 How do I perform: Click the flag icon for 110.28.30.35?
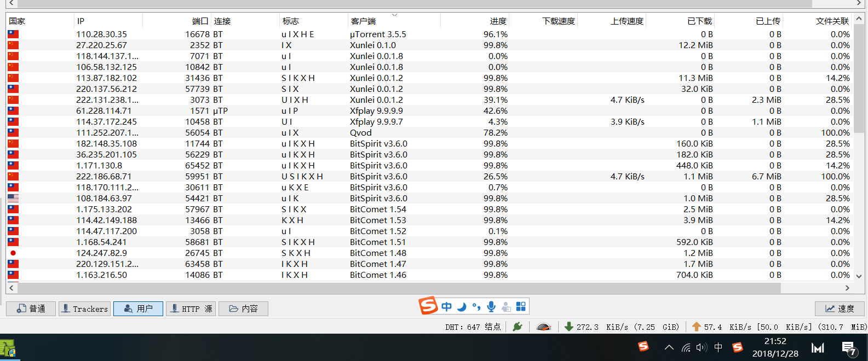(13, 34)
